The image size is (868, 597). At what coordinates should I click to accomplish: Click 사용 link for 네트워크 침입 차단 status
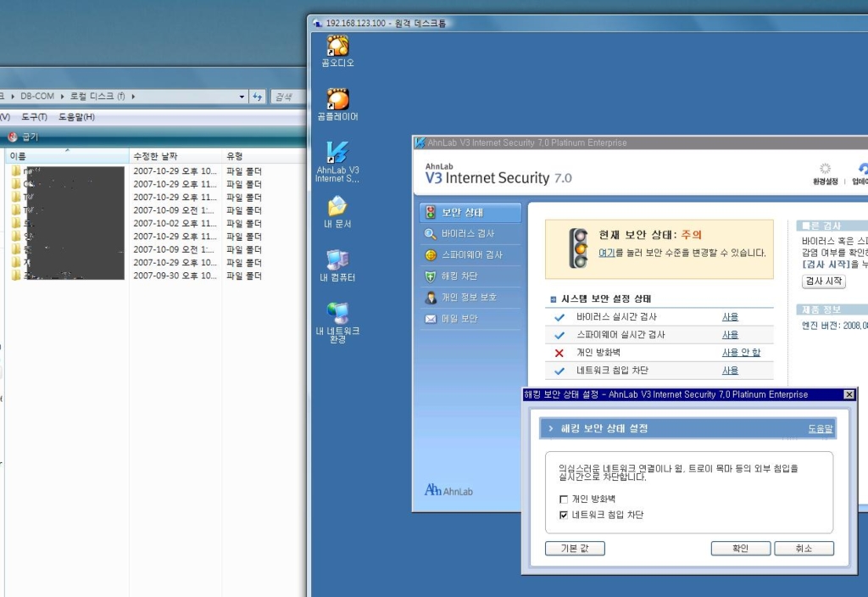[x=730, y=371]
